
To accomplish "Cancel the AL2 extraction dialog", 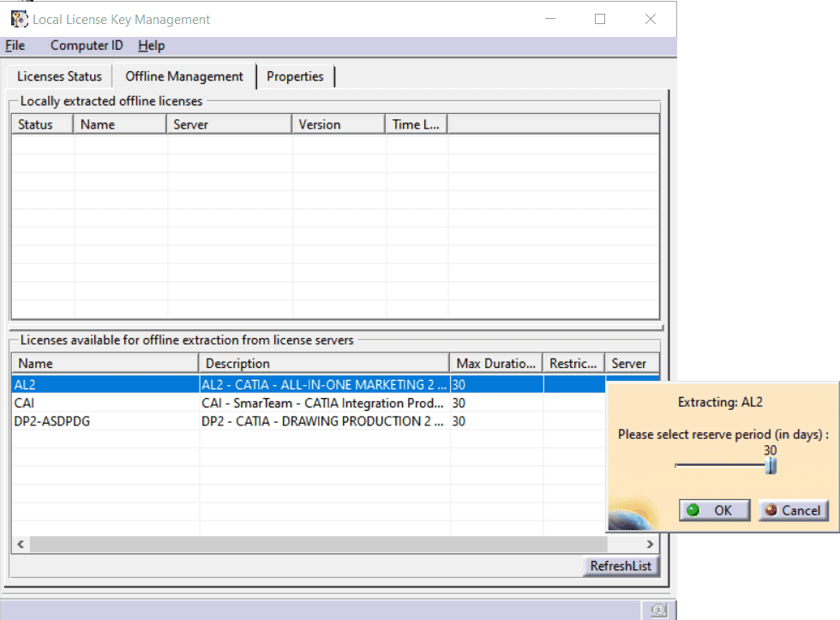I will (794, 510).
